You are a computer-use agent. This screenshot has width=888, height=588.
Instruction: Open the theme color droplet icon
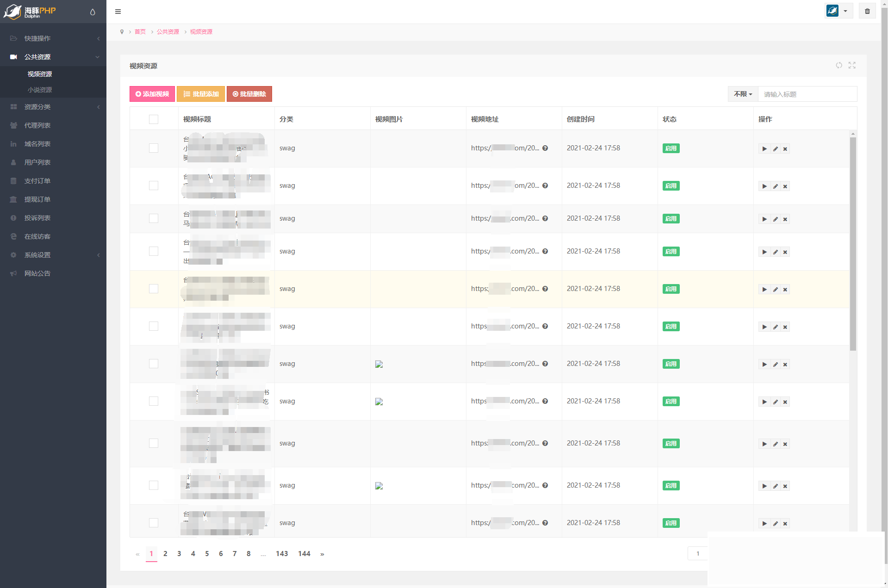click(93, 12)
